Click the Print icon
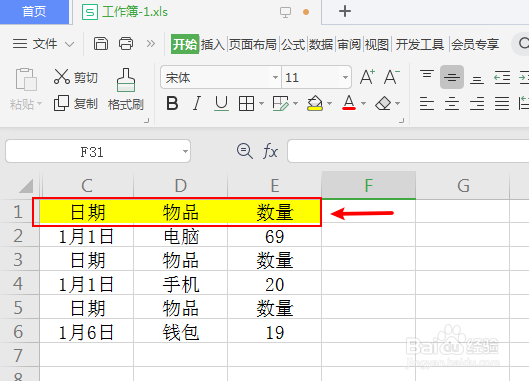529x381 pixels. click(126, 44)
